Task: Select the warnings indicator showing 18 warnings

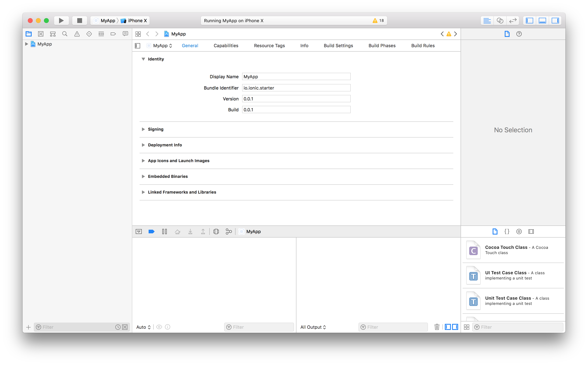Action: point(378,20)
